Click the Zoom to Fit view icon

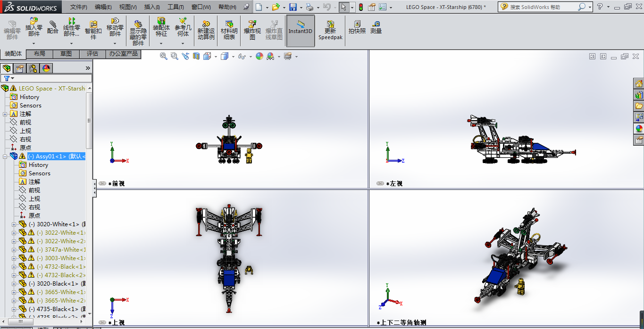(164, 56)
